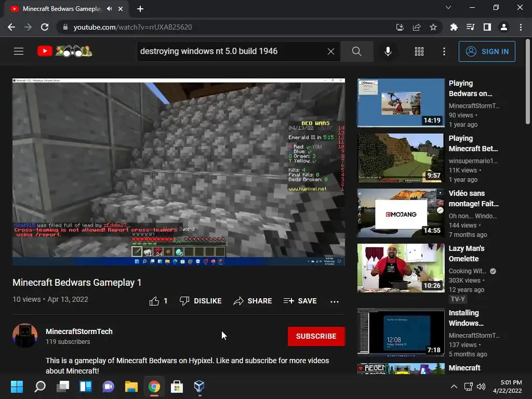Open 'Playing Minecraft Bet...' 9:57 thumbnail
Screen dimensions: 532x399
point(401,158)
